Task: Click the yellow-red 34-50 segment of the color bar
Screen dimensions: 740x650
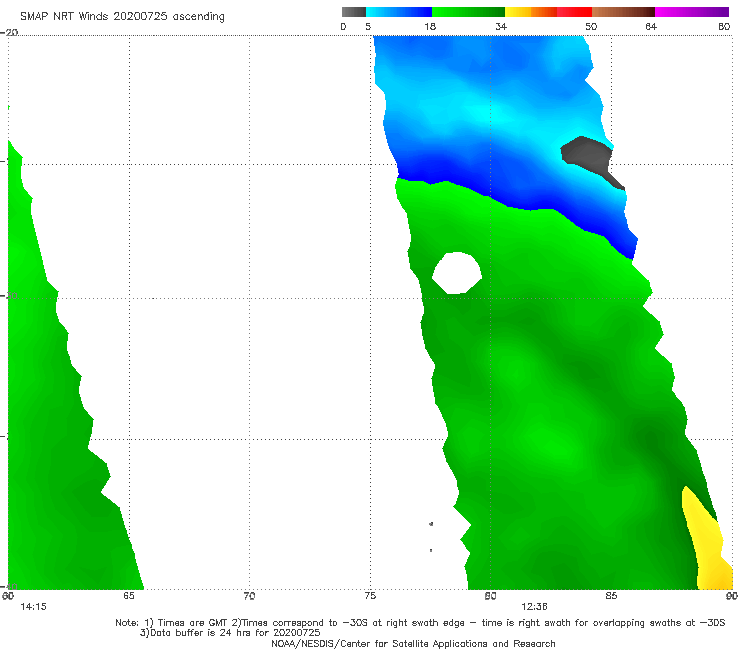Action: (x=548, y=12)
